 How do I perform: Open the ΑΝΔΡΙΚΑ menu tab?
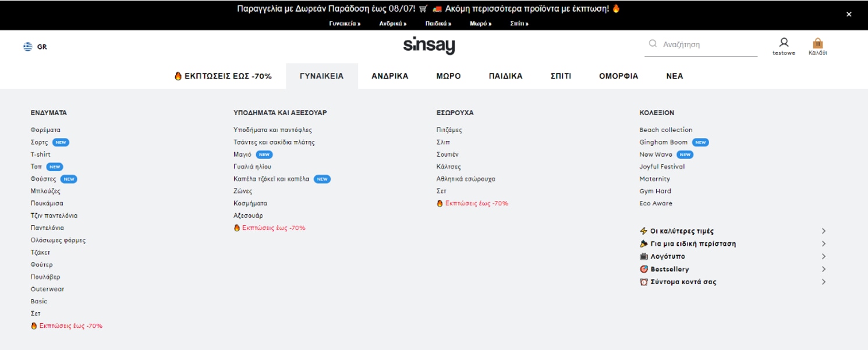(x=389, y=76)
